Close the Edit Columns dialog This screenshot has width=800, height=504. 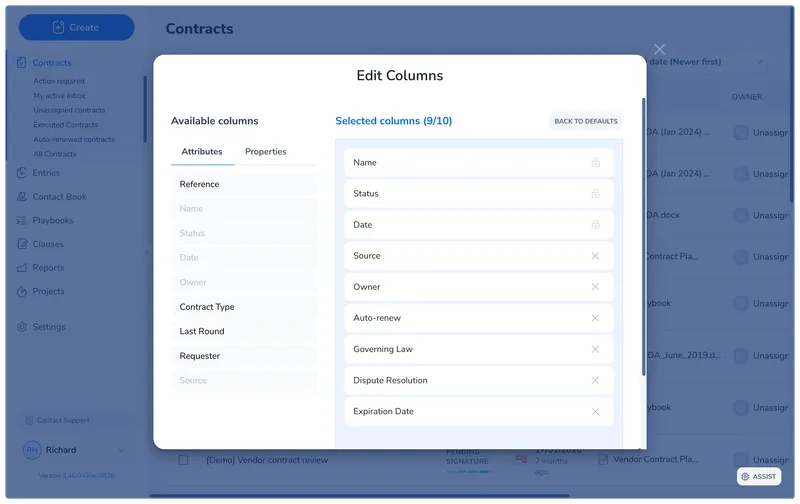pos(659,49)
